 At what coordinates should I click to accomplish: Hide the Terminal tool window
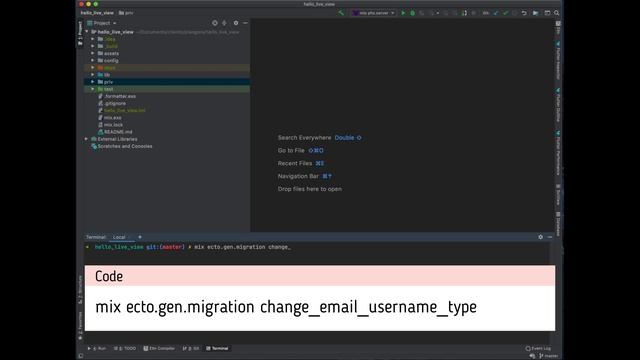pos(550,237)
